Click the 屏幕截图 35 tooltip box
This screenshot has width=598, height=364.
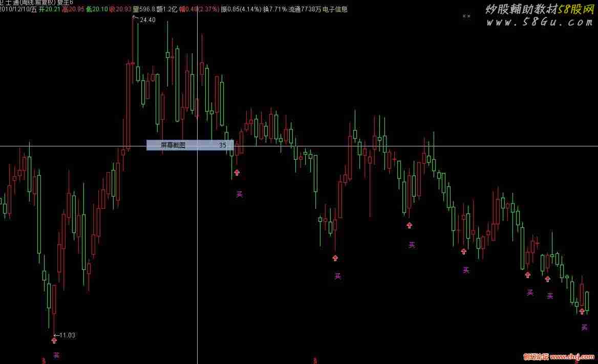coord(190,145)
